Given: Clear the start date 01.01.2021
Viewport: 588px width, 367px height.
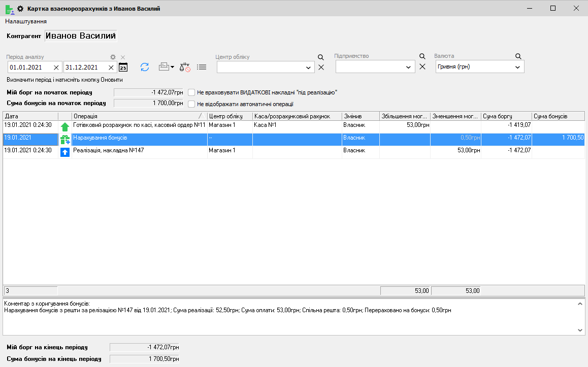Looking at the screenshot, I should click(x=56, y=68).
